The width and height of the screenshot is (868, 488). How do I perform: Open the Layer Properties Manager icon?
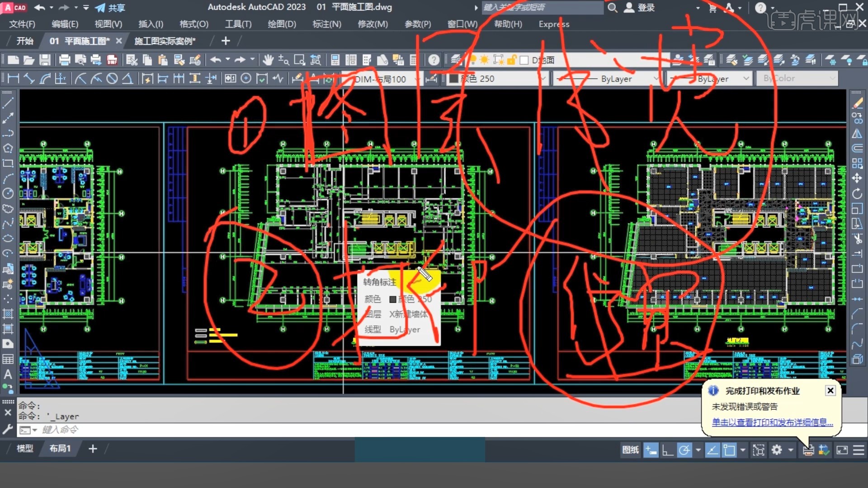click(x=456, y=60)
